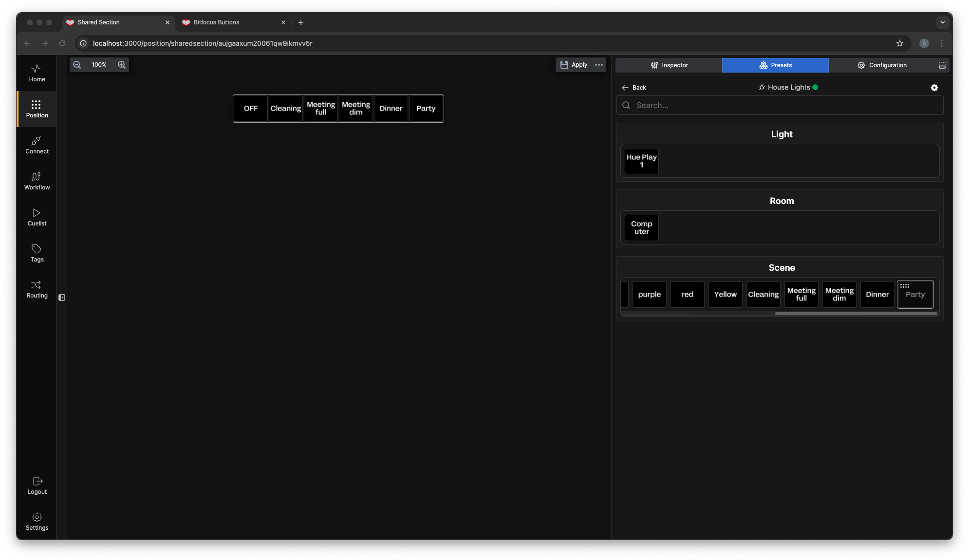Viewport: 969px width, 560px height.
Task: Open the Workflow section
Action: (37, 181)
